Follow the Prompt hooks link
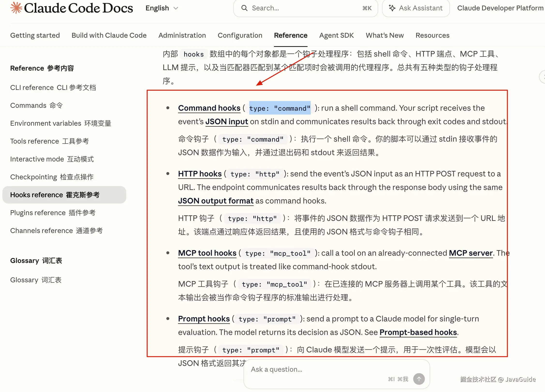 tap(204, 319)
